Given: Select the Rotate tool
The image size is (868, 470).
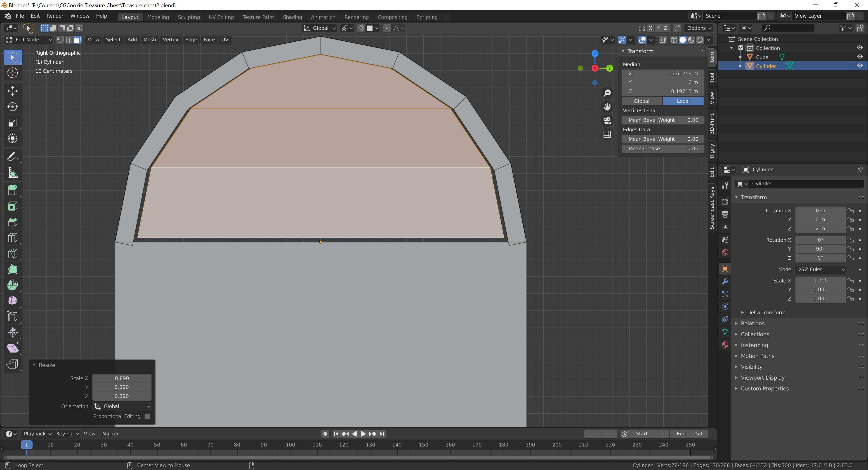Looking at the screenshot, I should [x=12, y=107].
